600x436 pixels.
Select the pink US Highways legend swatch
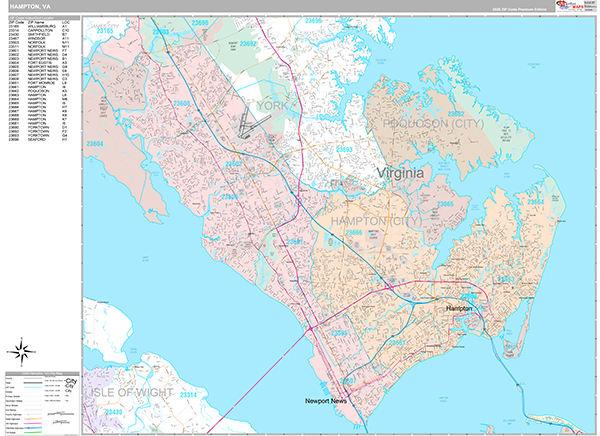[33, 423]
